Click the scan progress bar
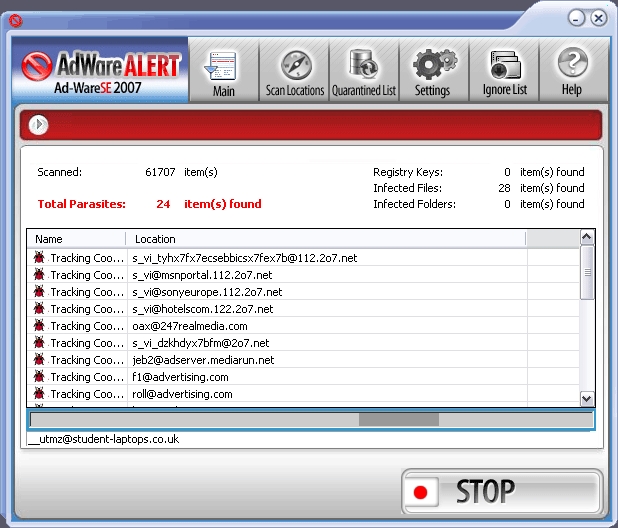 (311, 420)
